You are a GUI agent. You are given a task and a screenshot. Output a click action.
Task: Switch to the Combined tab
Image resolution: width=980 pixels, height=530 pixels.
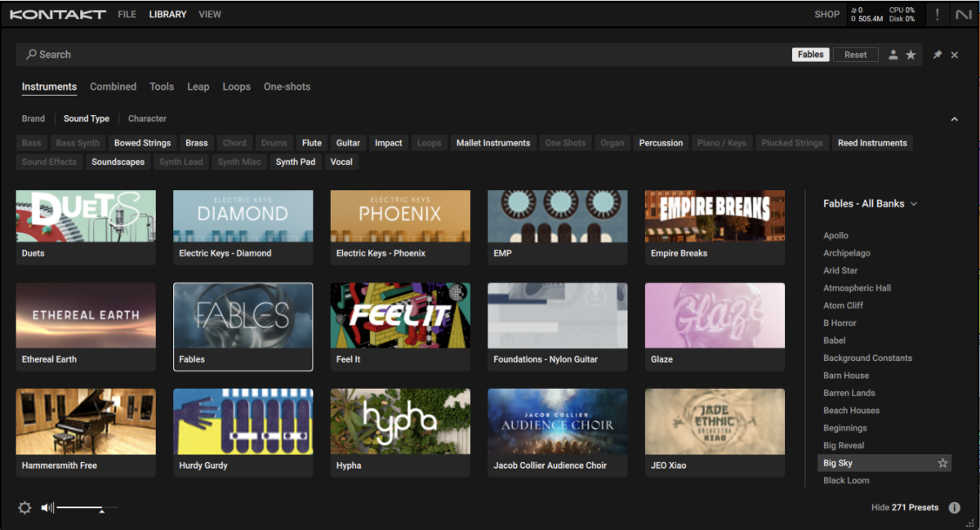[x=113, y=87]
